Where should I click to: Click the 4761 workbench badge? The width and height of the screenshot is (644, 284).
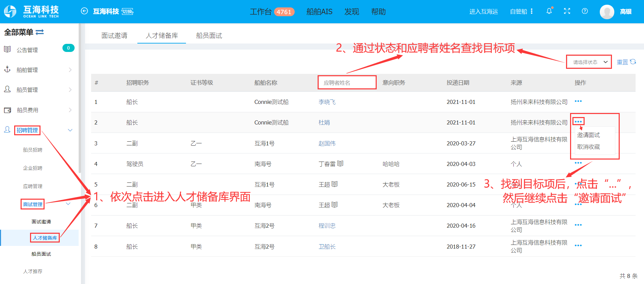pyautogui.click(x=284, y=12)
